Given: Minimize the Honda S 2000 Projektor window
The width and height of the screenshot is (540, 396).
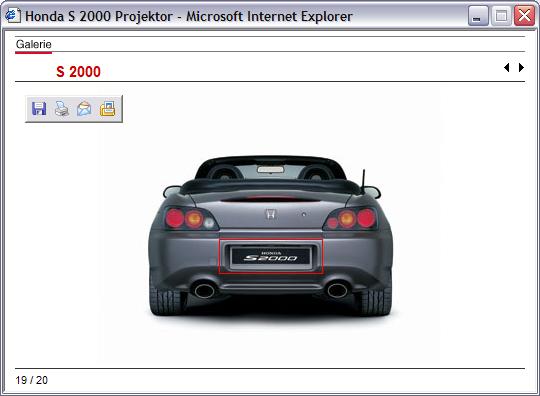Looking at the screenshot, I should click(478, 16).
